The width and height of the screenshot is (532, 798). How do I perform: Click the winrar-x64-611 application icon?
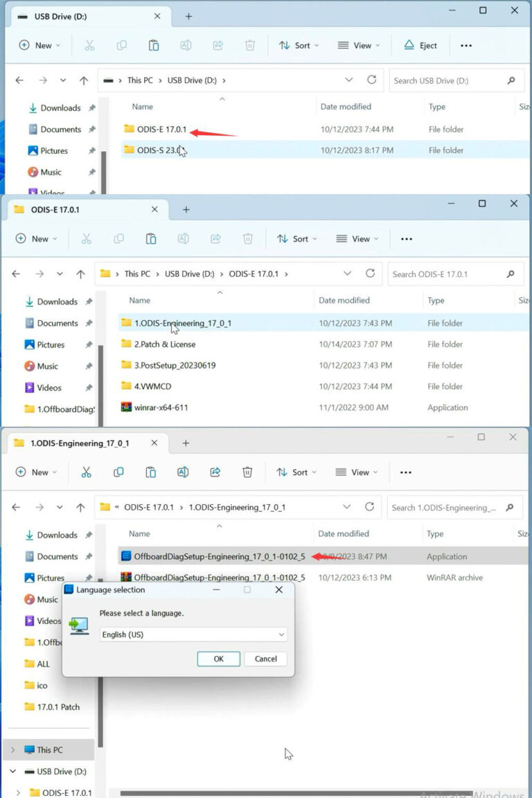[x=126, y=407]
